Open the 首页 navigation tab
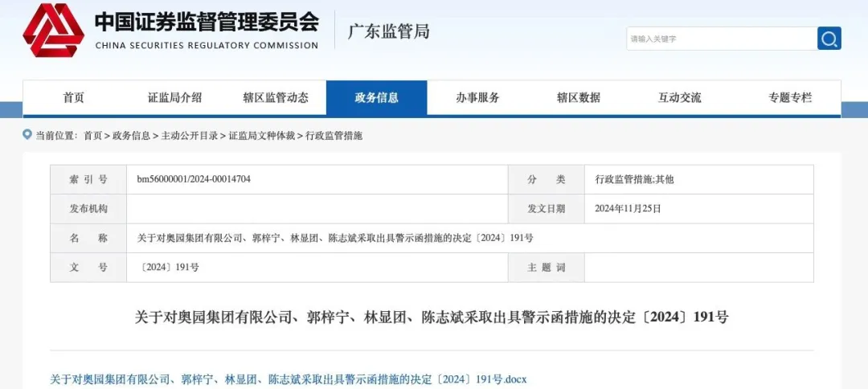 pos(74,98)
